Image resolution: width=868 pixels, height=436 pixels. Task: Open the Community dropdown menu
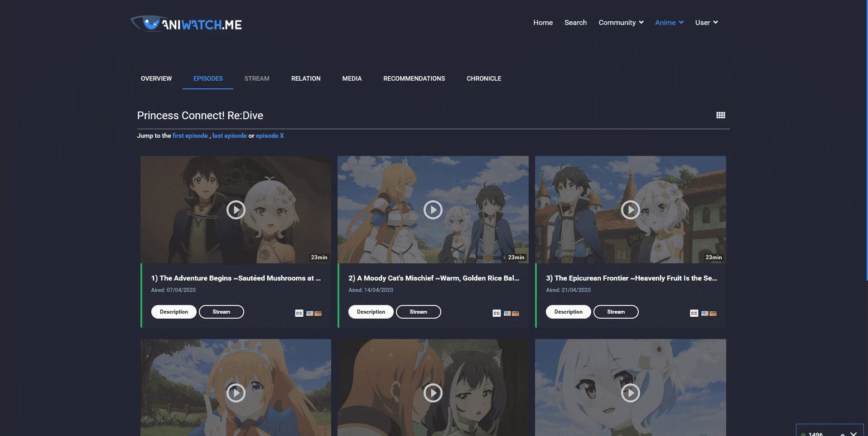pyautogui.click(x=621, y=23)
